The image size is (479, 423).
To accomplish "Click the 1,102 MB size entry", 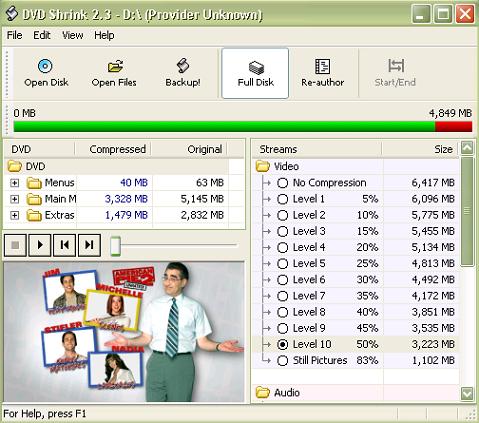I will click(x=433, y=360).
